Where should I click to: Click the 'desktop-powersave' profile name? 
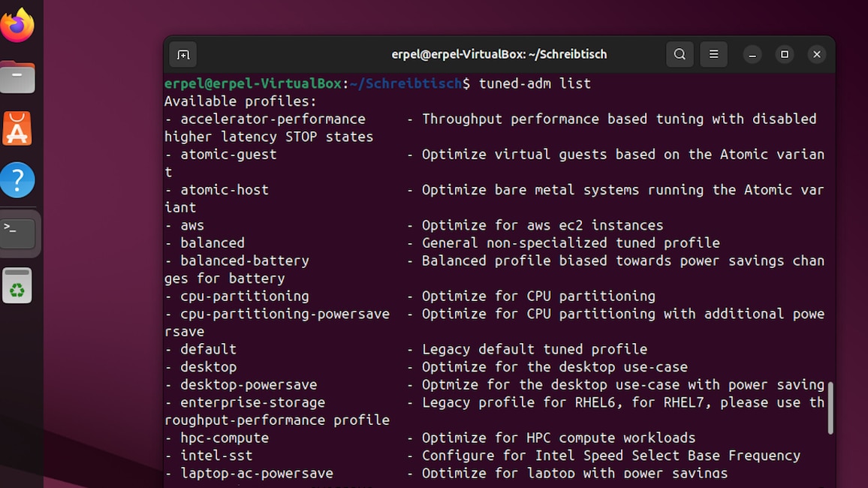click(x=249, y=384)
